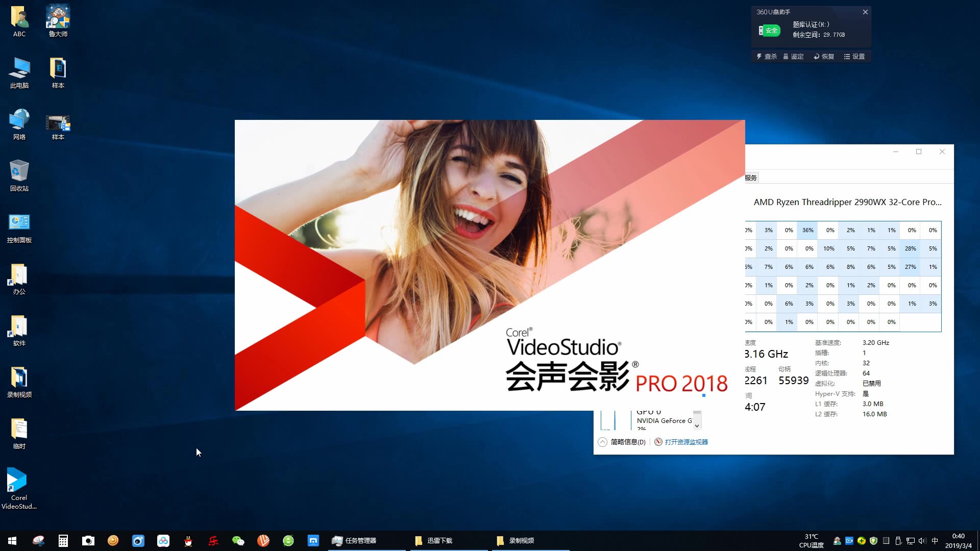The height and width of the screenshot is (551, 980).
Task: Launch the Baidu Netdisk taskbar icon
Action: [x=163, y=541]
